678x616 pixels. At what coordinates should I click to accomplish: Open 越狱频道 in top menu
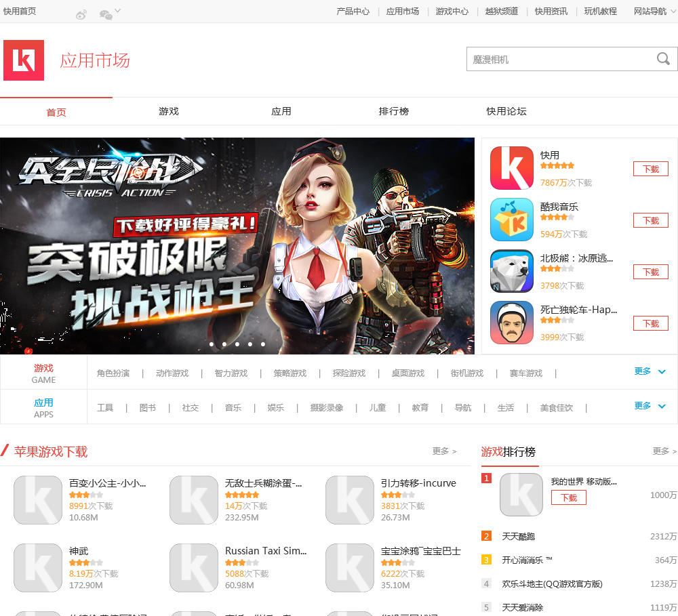click(x=502, y=12)
